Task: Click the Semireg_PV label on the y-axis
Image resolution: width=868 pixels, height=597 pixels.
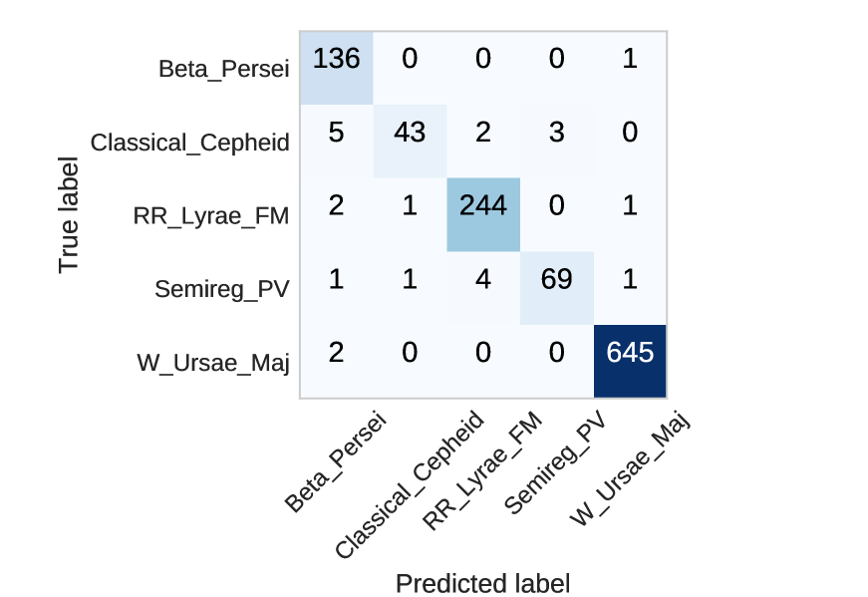Action: click(x=221, y=289)
